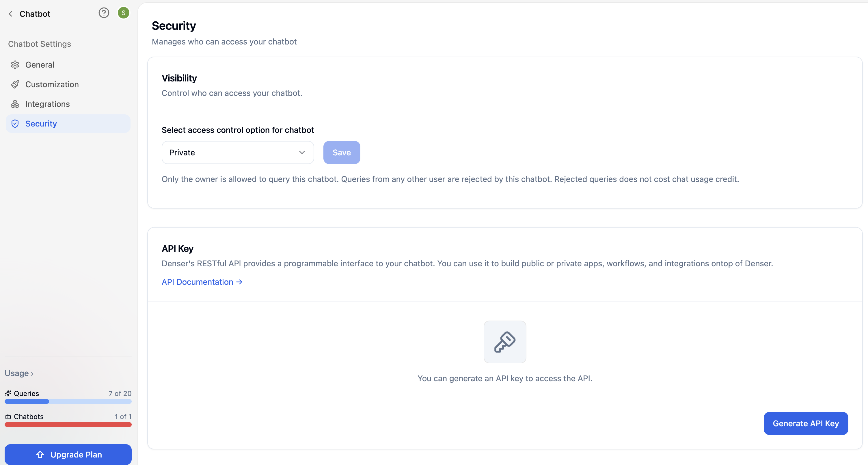Click the Customization brush icon
The width and height of the screenshot is (868, 465).
coord(16,84)
